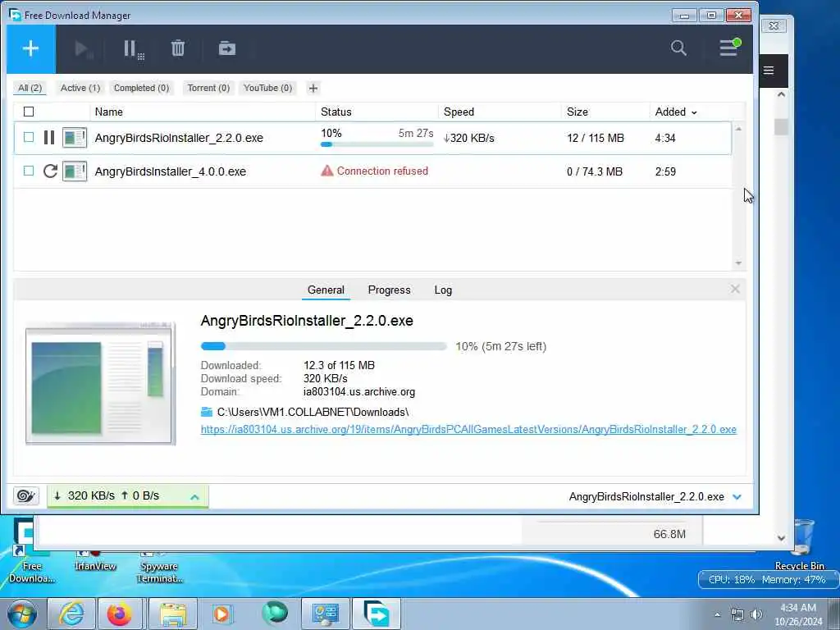
Task: Switch to Progress details tab
Action: click(x=389, y=290)
